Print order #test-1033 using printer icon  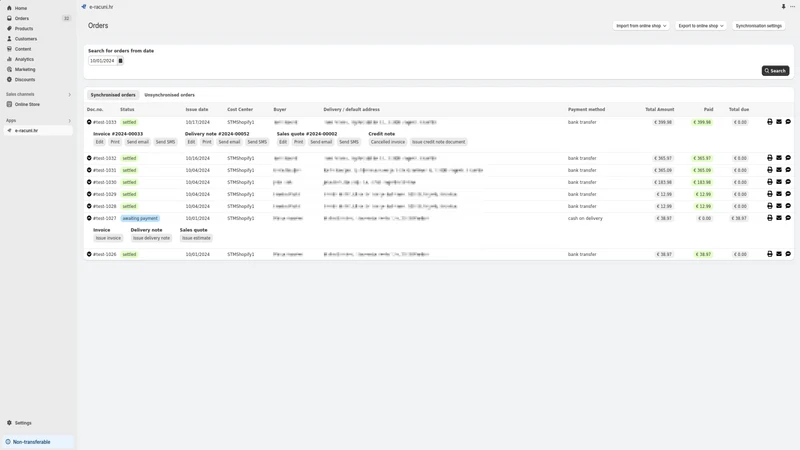[x=769, y=122]
